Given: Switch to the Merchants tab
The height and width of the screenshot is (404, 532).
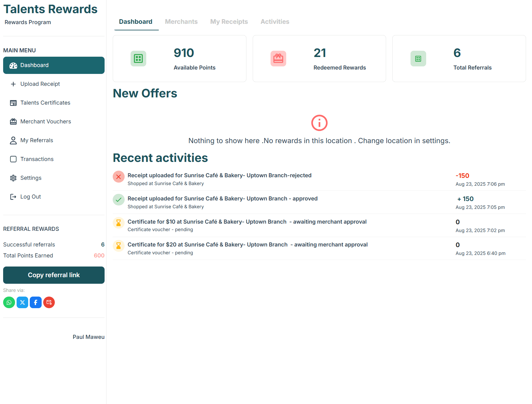Looking at the screenshot, I should [181, 22].
